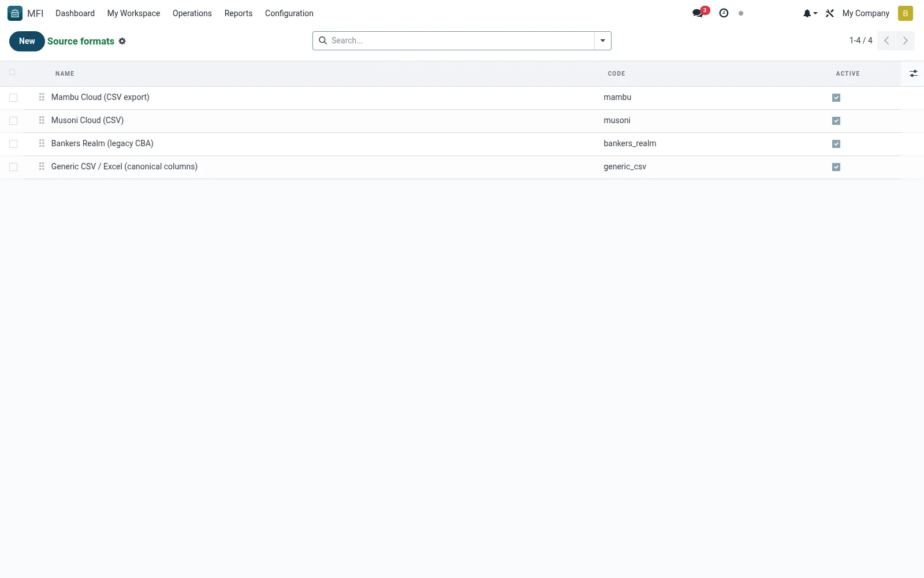
Task: Grab the drag handle for Mambu Cloud row
Action: click(x=42, y=97)
